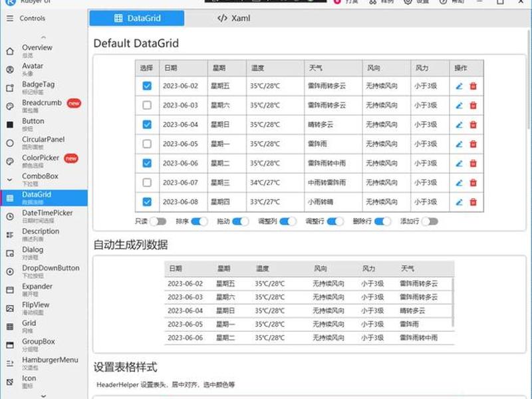Uncheck the 2023-06-02 row checkbox
This screenshot has width=532, height=399.
pyautogui.click(x=147, y=86)
